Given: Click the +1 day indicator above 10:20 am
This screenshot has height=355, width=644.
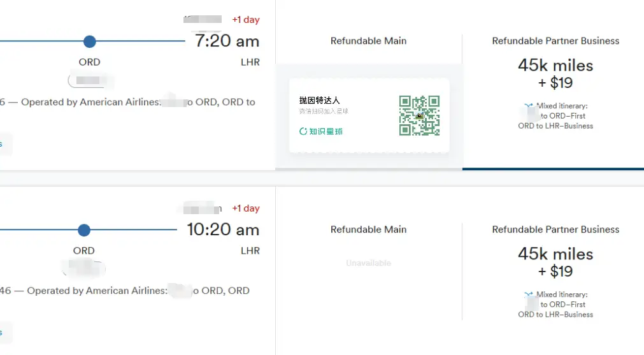Looking at the screenshot, I should click(246, 208).
